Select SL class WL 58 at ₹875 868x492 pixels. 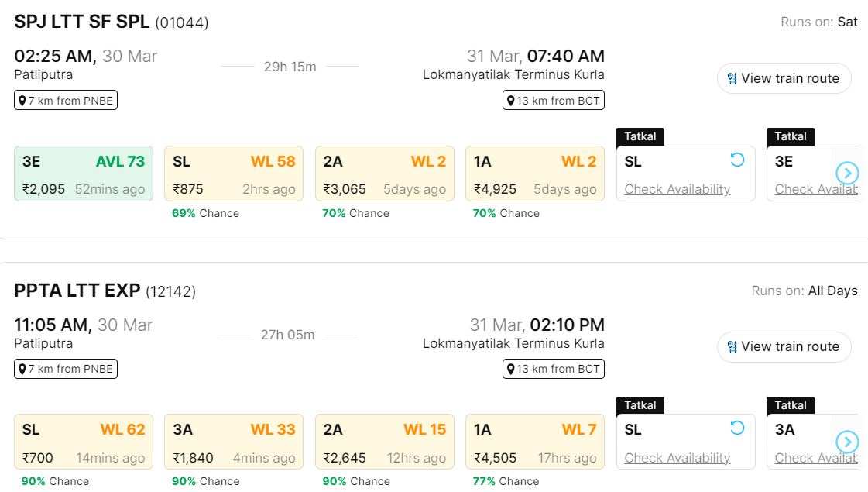tap(234, 174)
